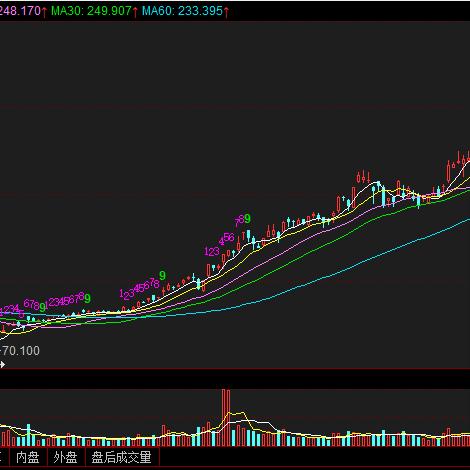Click the 70.100 lowest price label
Screen dimensions: 470x470
coord(21,351)
